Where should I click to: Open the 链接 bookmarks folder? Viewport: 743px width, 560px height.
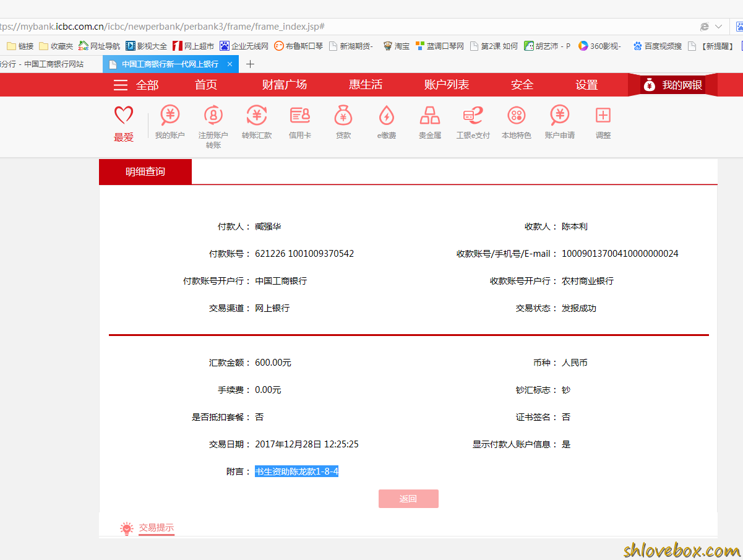coord(20,46)
